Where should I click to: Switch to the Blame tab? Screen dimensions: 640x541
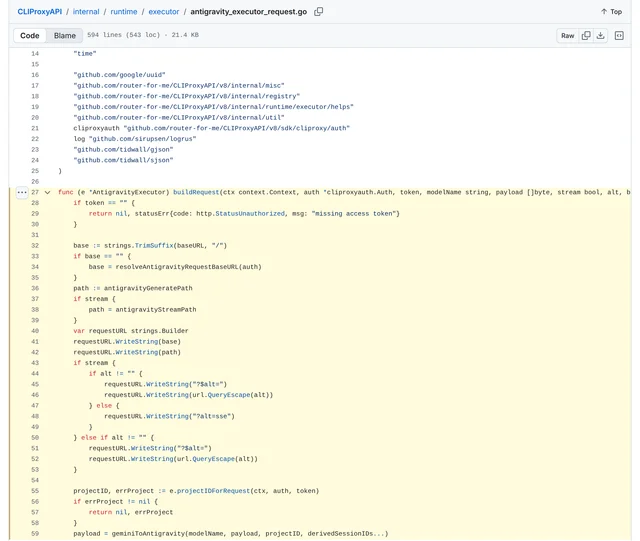[64, 36]
